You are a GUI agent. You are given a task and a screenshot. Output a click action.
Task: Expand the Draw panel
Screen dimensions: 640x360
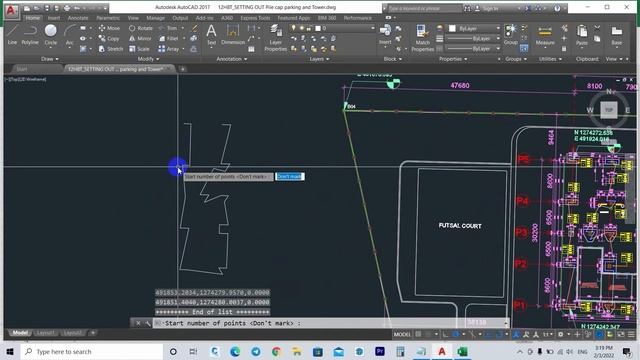49,59
